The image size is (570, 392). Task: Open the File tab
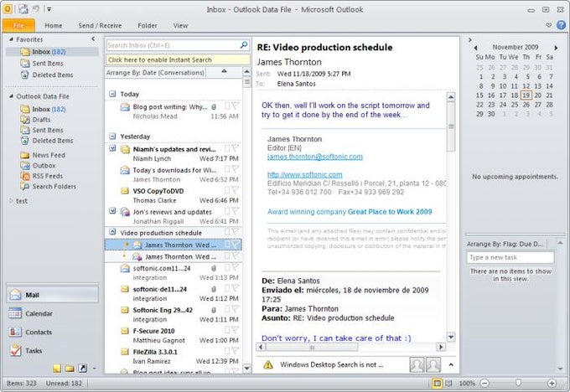tap(18, 25)
